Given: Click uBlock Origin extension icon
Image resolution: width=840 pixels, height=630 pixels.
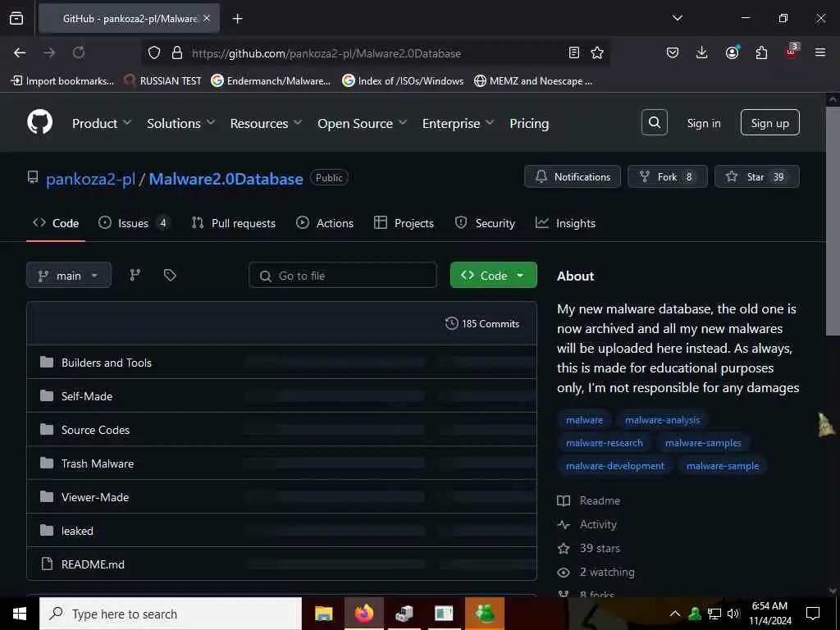Looking at the screenshot, I should (x=792, y=52).
